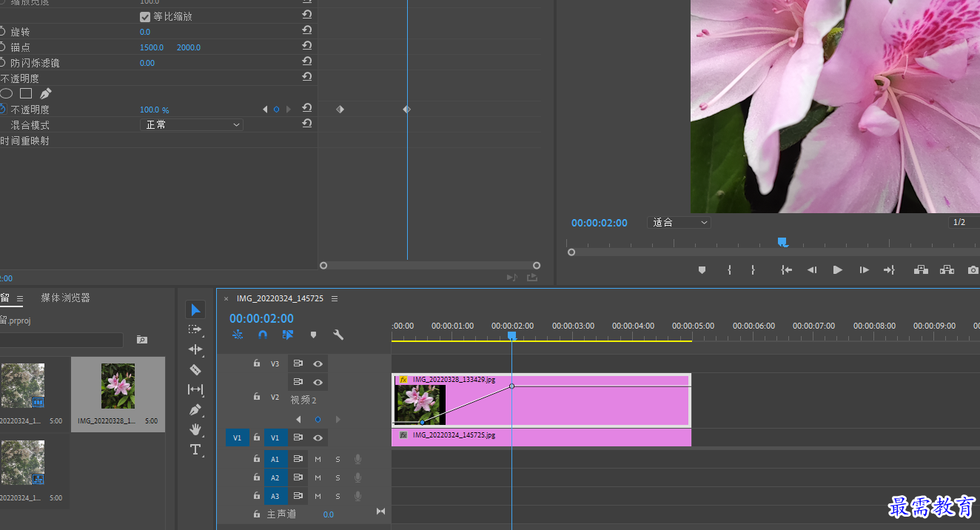Select the Track Select Forward tool

(x=195, y=329)
